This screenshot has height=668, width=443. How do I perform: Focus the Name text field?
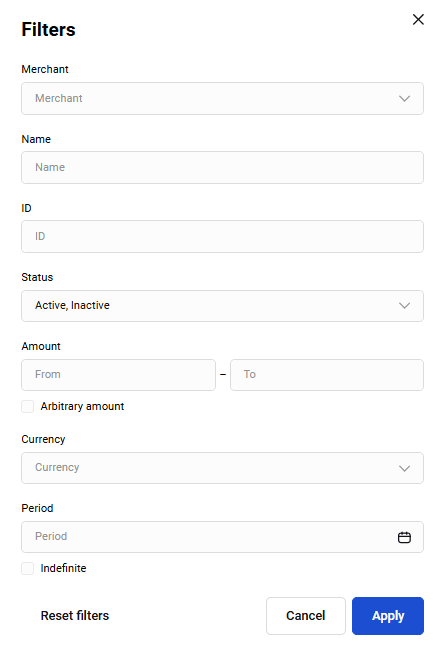(x=222, y=167)
